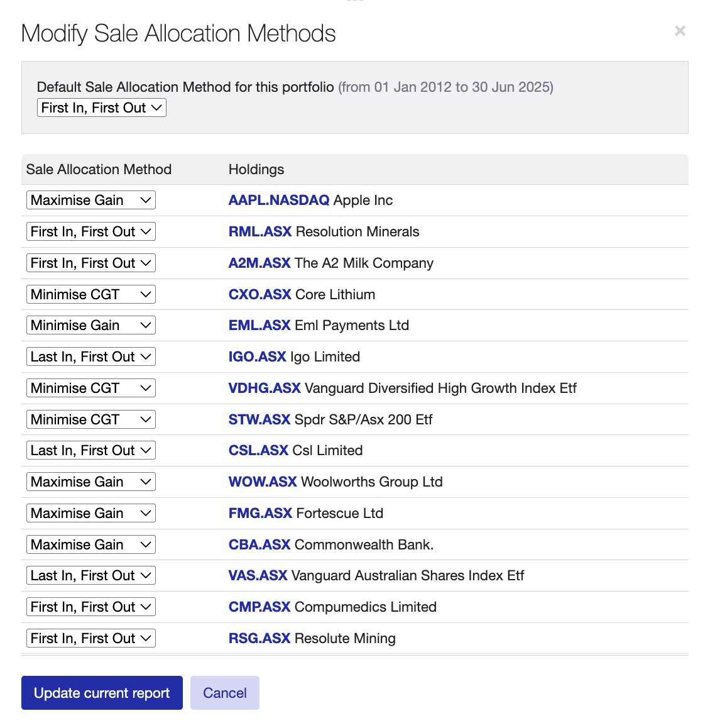Screen dimensions: 715x728
Task: Open the RSG.ASX holding link
Action: tap(259, 638)
